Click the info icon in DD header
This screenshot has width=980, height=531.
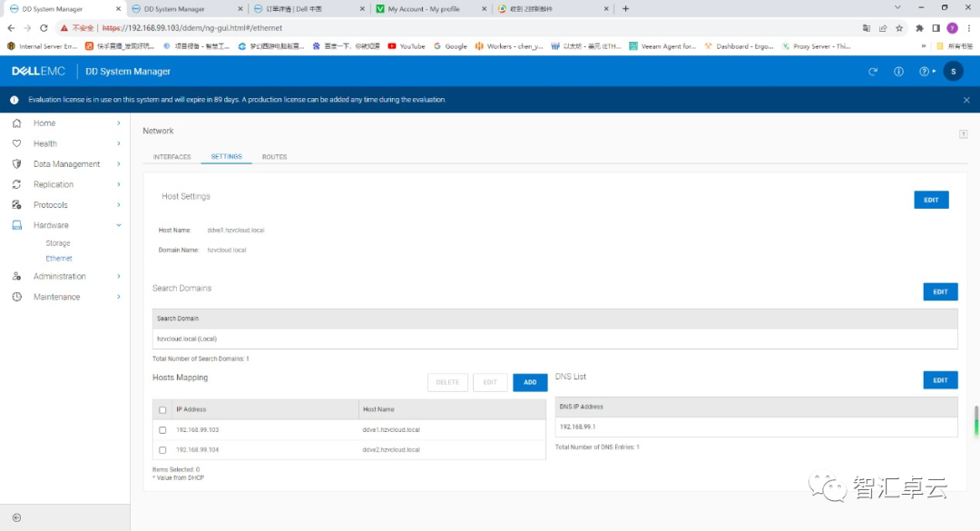point(898,72)
